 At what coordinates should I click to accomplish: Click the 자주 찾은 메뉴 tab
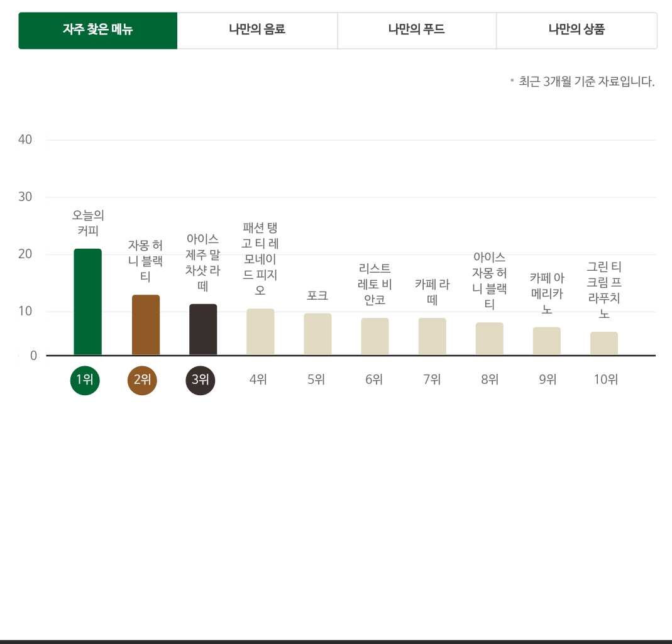click(97, 30)
